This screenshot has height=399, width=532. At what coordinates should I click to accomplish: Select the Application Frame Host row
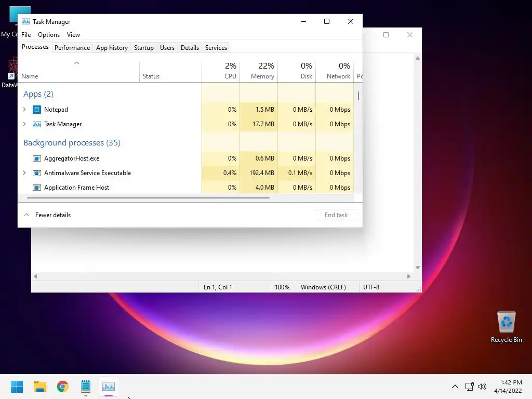(186, 188)
